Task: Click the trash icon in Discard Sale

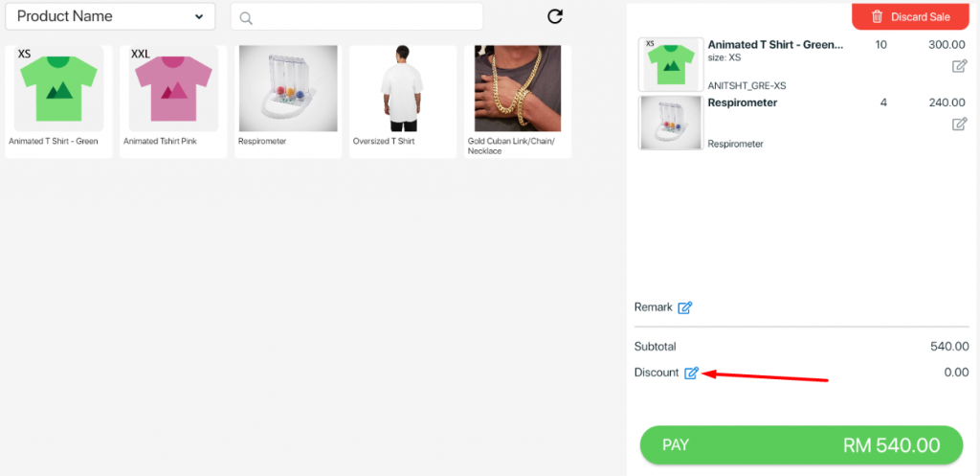Action: point(878,17)
